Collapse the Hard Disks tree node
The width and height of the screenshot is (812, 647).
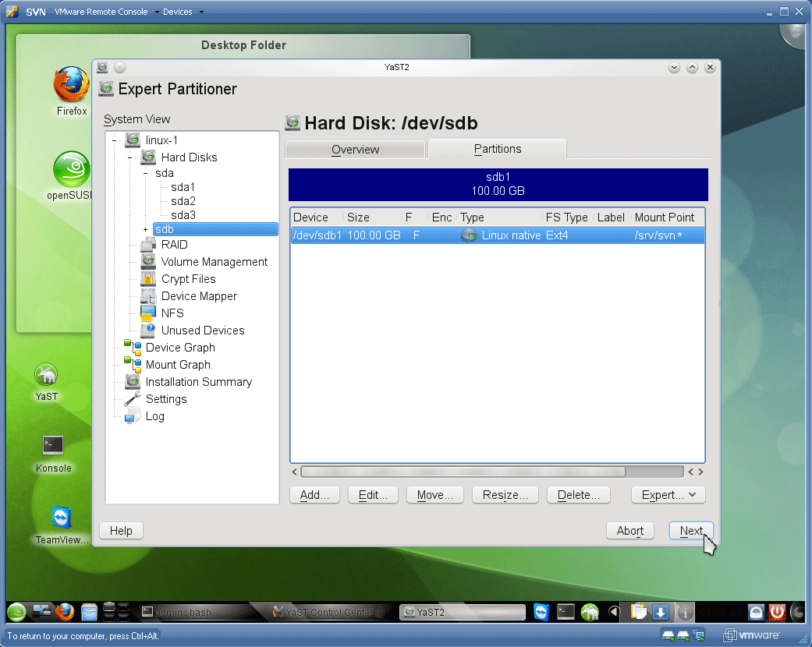point(130,157)
